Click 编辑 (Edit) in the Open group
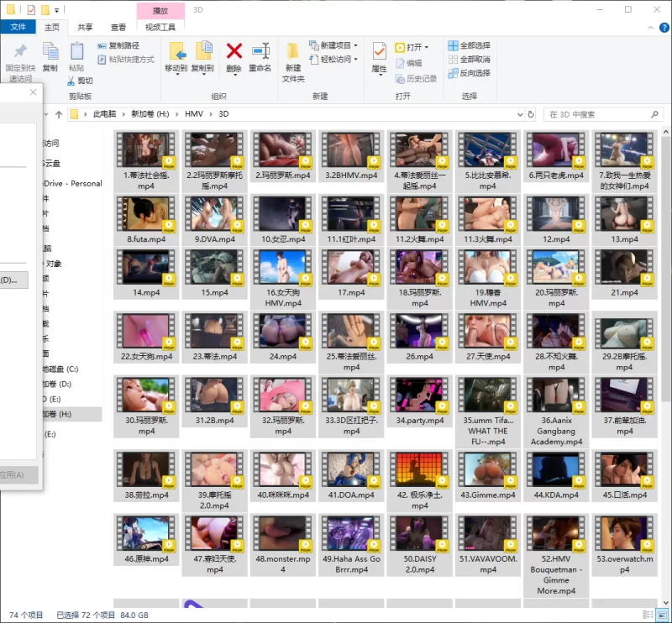 tap(409, 64)
